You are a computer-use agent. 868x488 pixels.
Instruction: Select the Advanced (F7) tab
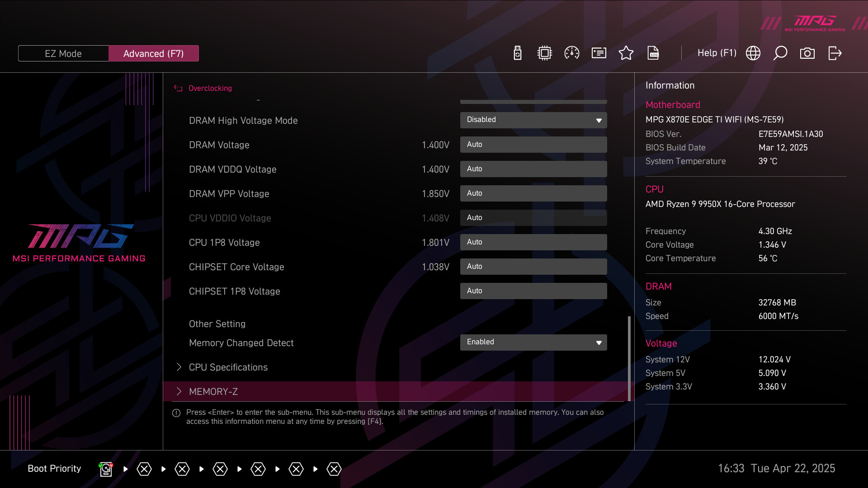coord(154,53)
